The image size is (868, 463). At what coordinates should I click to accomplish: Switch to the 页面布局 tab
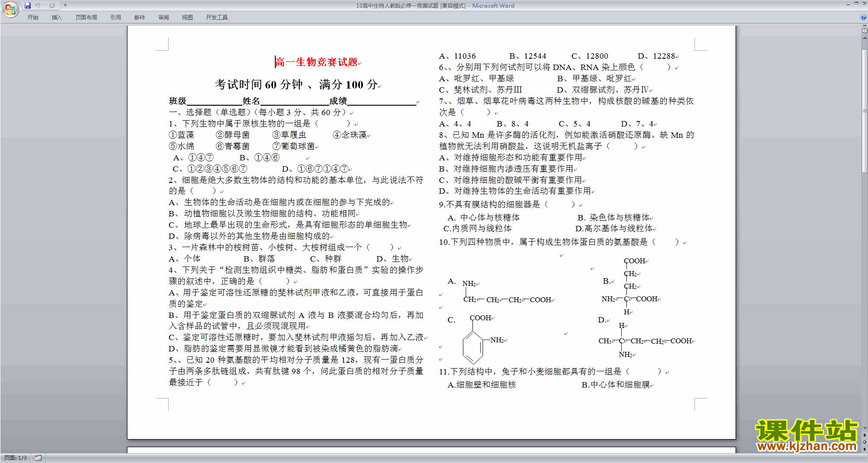(86, 18)
